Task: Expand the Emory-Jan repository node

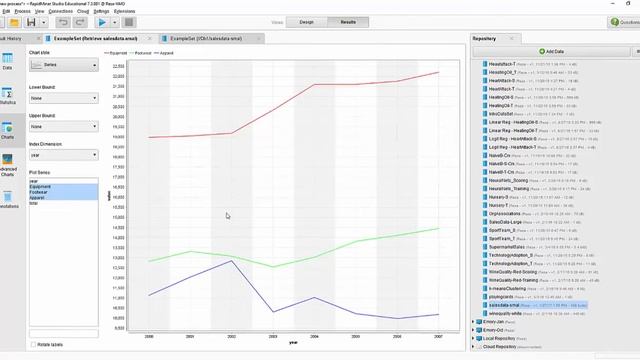Action: [x=473, y=322]
